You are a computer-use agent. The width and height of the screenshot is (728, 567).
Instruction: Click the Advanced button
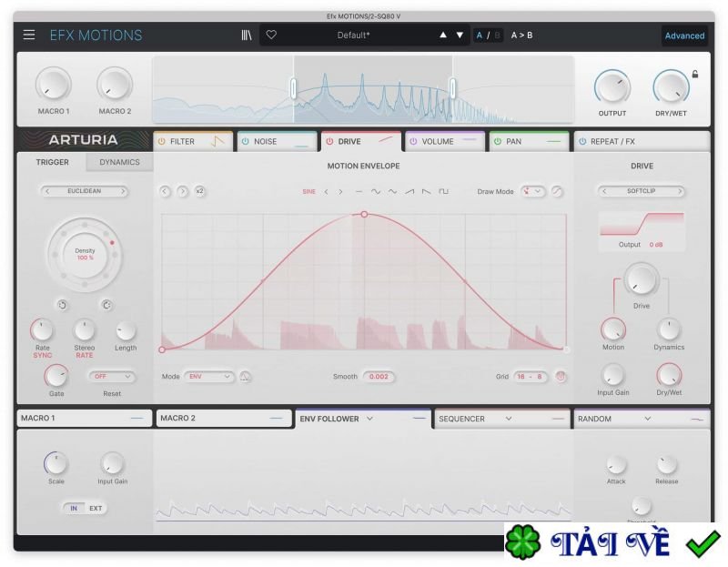[684, 35]
